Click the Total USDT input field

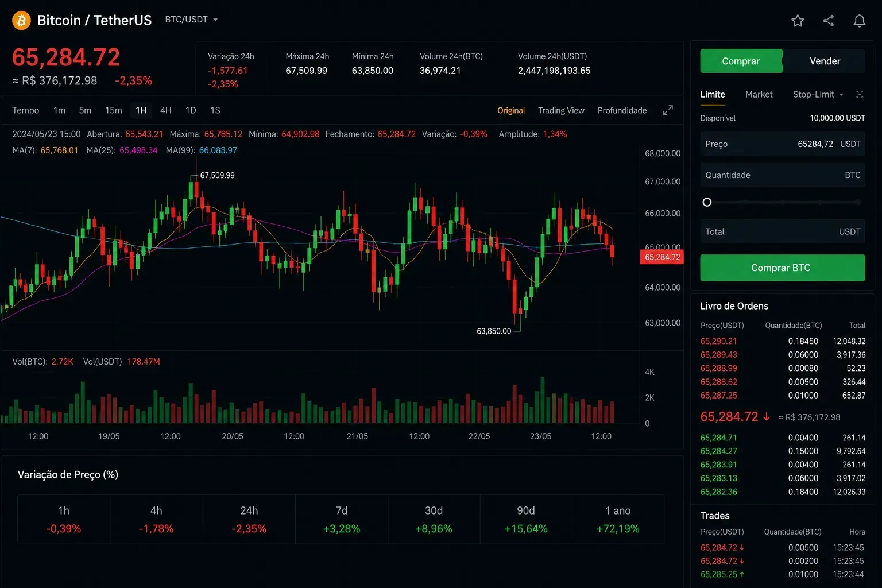[782, 231]
